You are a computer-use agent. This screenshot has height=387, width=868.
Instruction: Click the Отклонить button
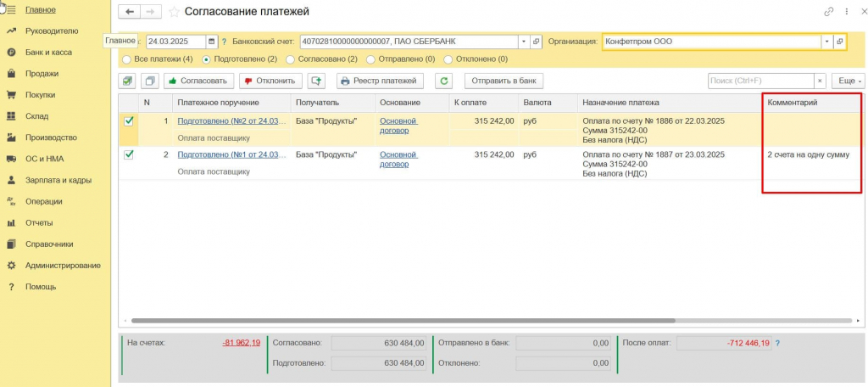(x=270, y=81)
